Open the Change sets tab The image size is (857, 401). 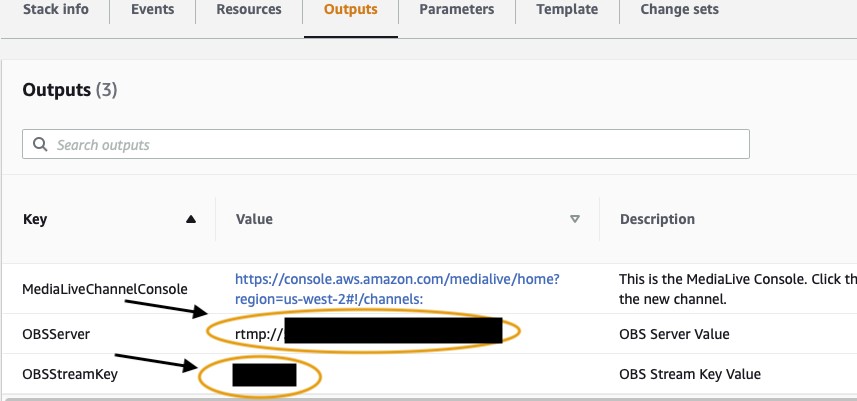click(x=679, y=9)
